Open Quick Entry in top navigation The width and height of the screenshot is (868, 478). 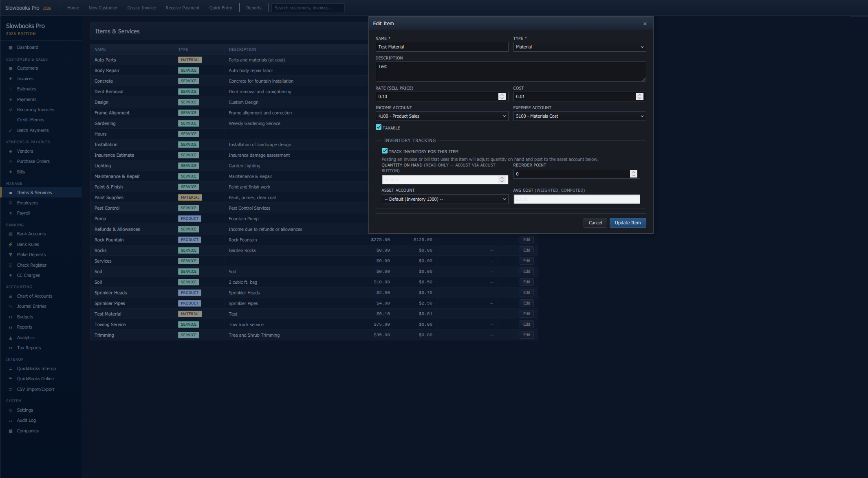pyautogui.click(x=220, y=8)
